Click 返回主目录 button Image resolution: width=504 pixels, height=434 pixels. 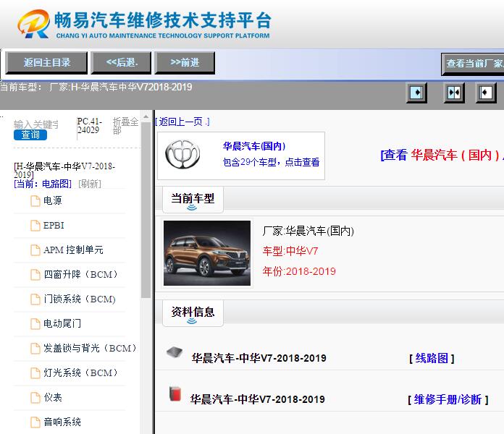[x=46, y=63]
